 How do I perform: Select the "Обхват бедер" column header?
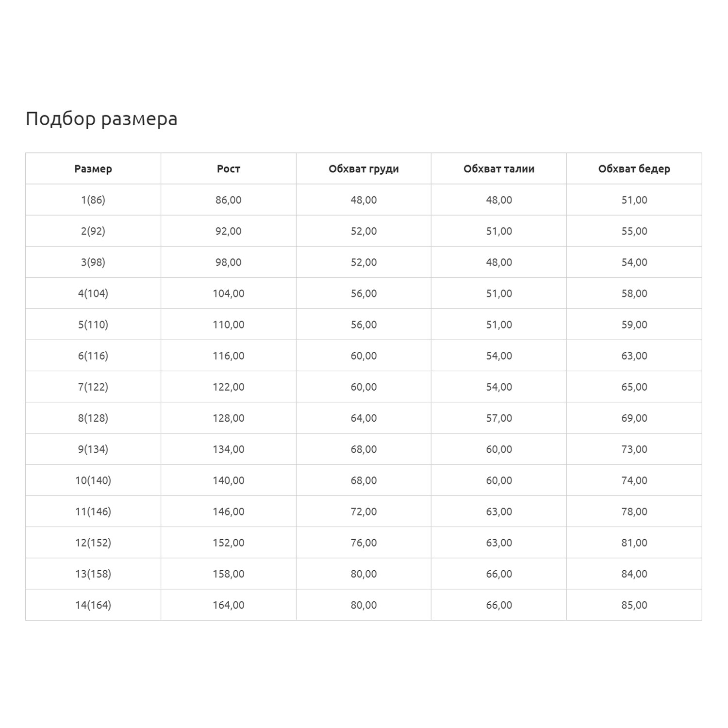(x=634, y=169)
